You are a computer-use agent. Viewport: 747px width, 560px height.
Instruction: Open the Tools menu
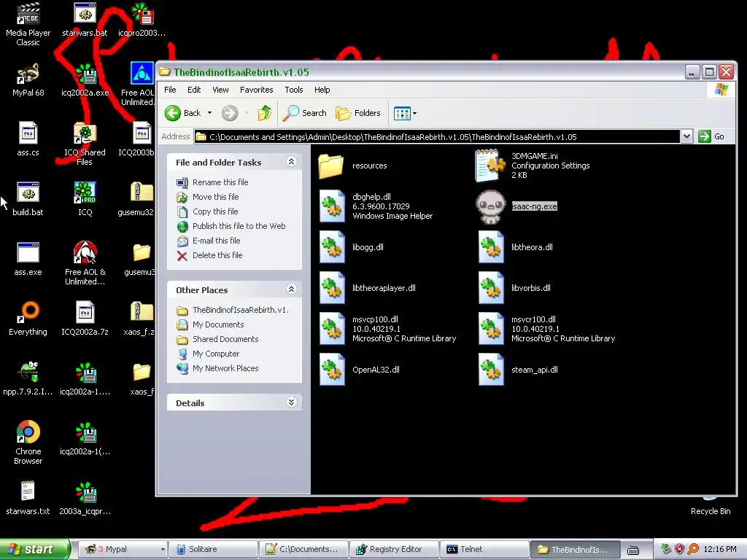[x=293, y=90]
